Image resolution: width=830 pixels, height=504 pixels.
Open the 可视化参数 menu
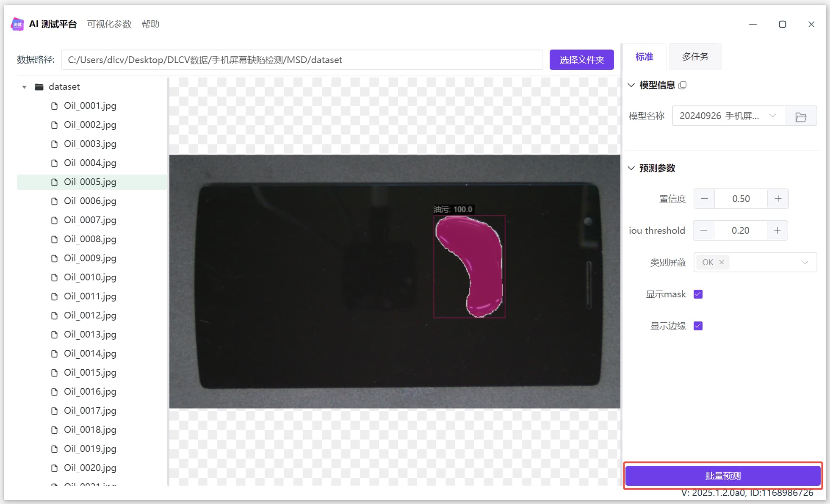click(x=109, y=24)
